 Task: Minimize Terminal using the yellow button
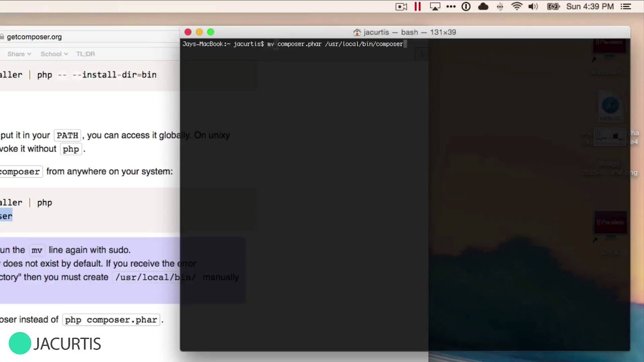tap(199, 32)
